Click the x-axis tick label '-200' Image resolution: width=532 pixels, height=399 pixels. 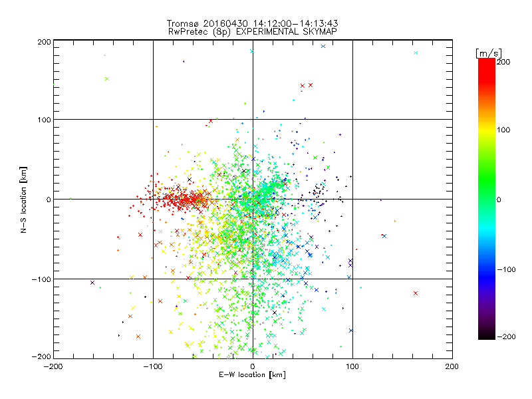(x=53, y=366)
